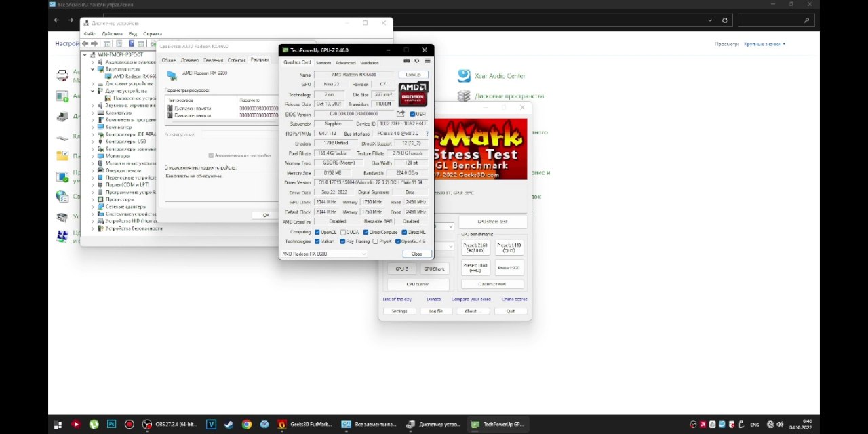868x434 pixels.
Task: Click the AMD Radeon RX 6600 device icon in Properties
Action: point(172,75)
